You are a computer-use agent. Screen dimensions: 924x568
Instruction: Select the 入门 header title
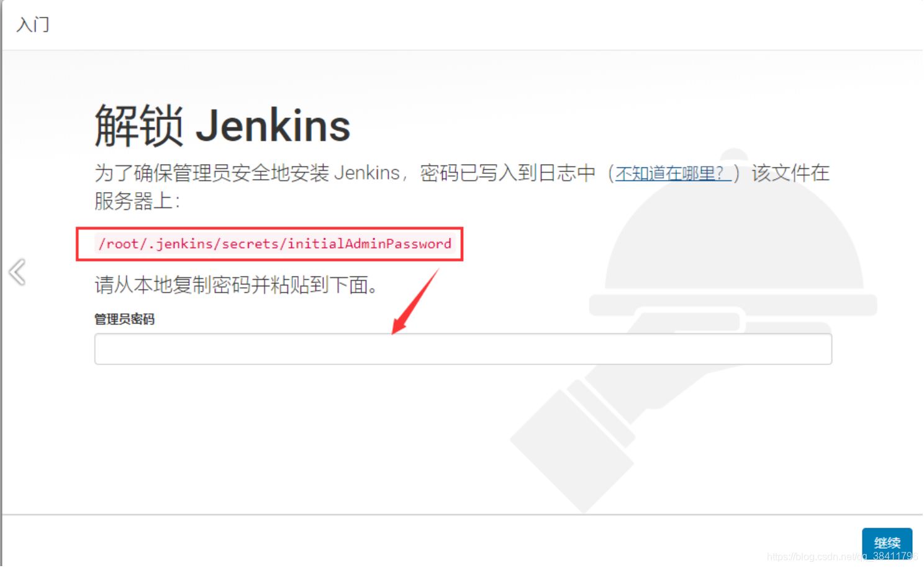point(33,25)
